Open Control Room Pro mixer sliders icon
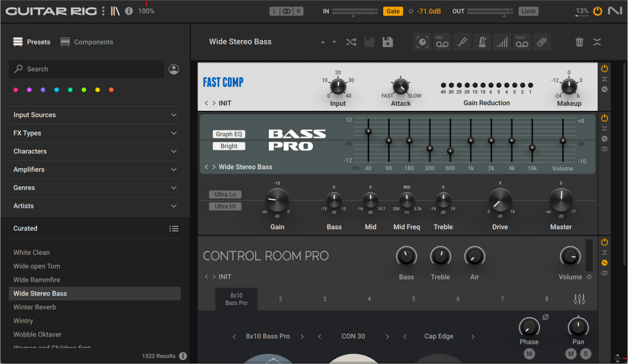The width and height of the screenshot is (628, 364). pyautogui.click(x=579, y=299)
